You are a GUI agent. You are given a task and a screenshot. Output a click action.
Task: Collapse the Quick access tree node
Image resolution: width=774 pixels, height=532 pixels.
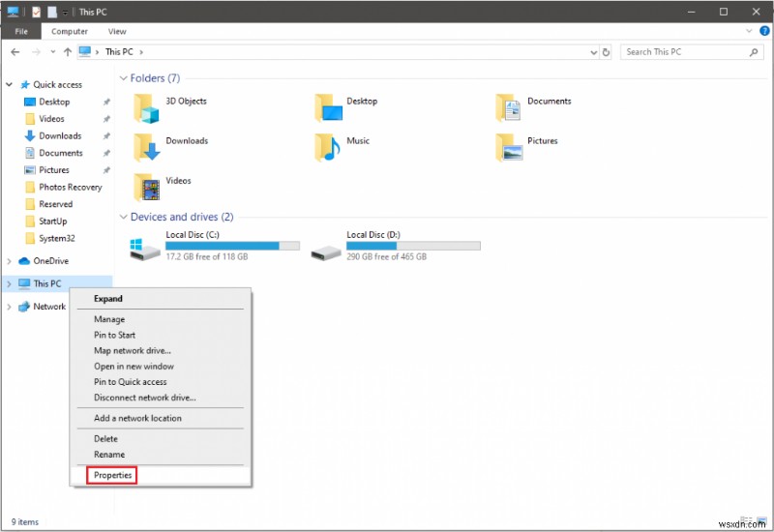9,85
